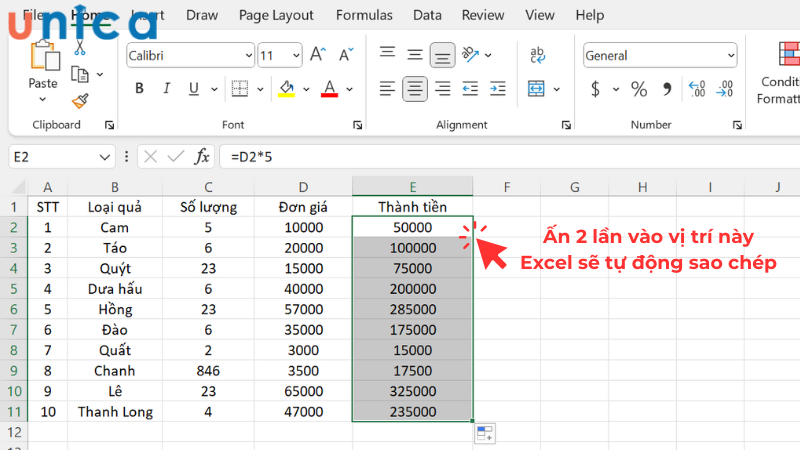Apply the yellow Fill Color
This screenshot has height=450, width=800.
(x=287, y=89)
